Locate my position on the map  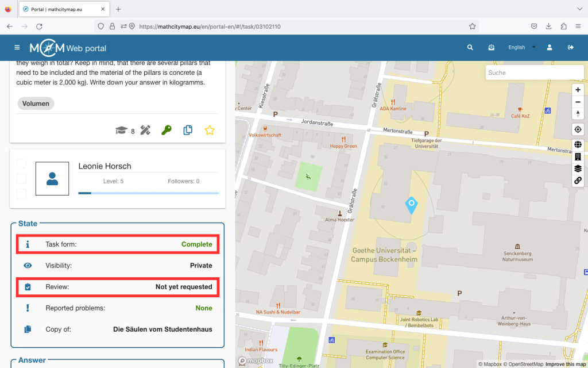point(578,129)
